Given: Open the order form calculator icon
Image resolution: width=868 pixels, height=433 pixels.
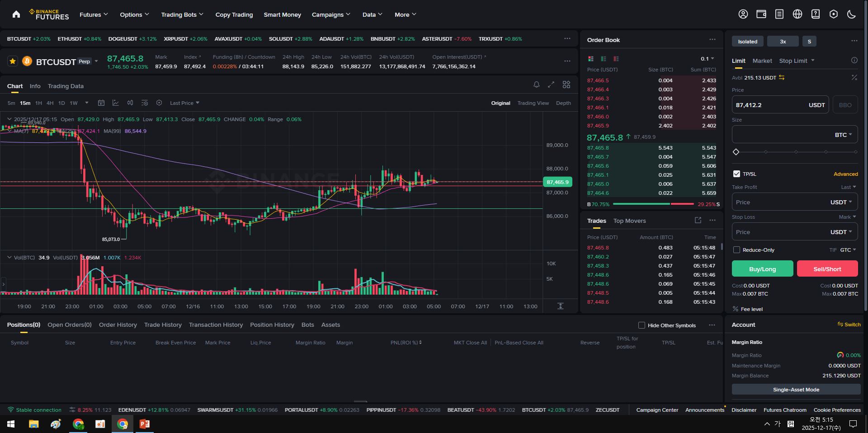Looking at the screenshot, I should (854, 78).
